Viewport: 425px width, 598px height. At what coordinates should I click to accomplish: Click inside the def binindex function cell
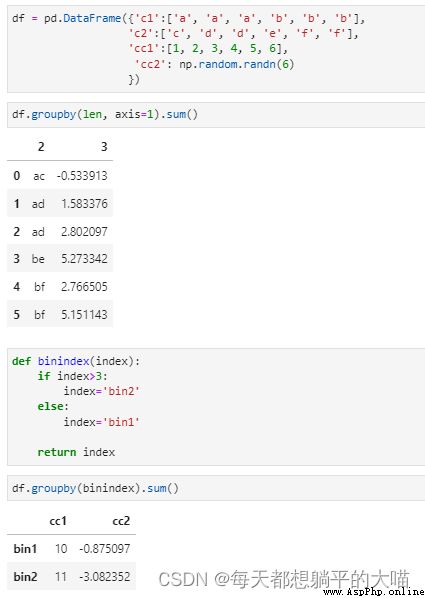(x=216, y=407)
